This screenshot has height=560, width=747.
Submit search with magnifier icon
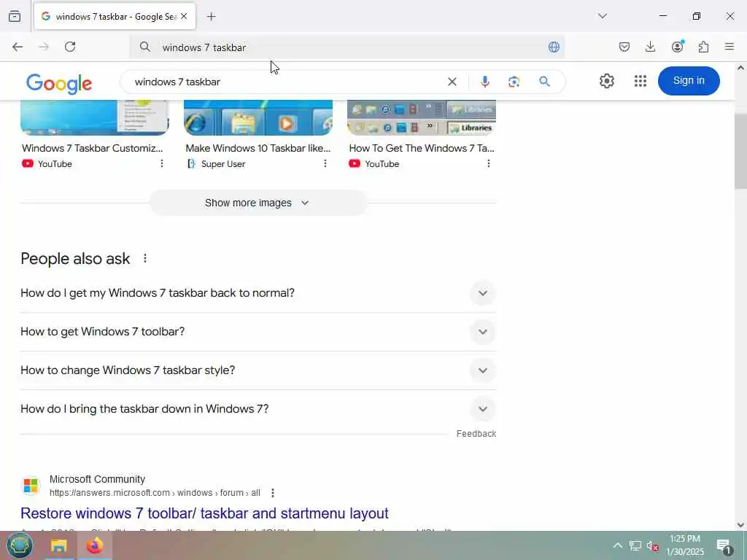(544, 82)
